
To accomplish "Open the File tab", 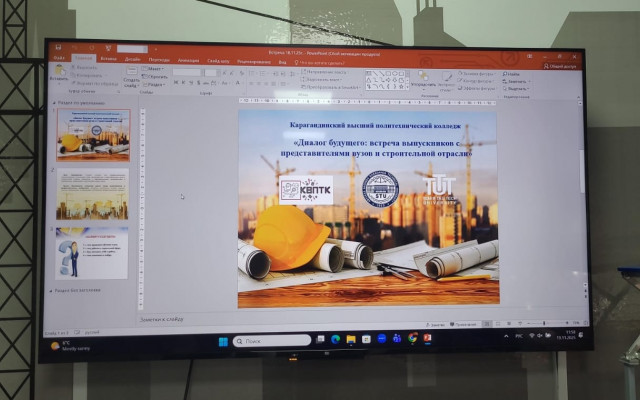I will [59, 58].
